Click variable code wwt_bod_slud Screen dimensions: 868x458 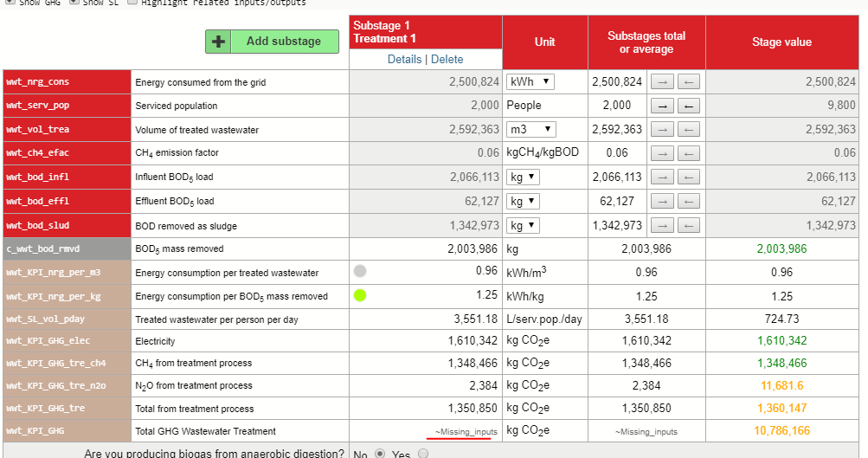coord(37,225)
